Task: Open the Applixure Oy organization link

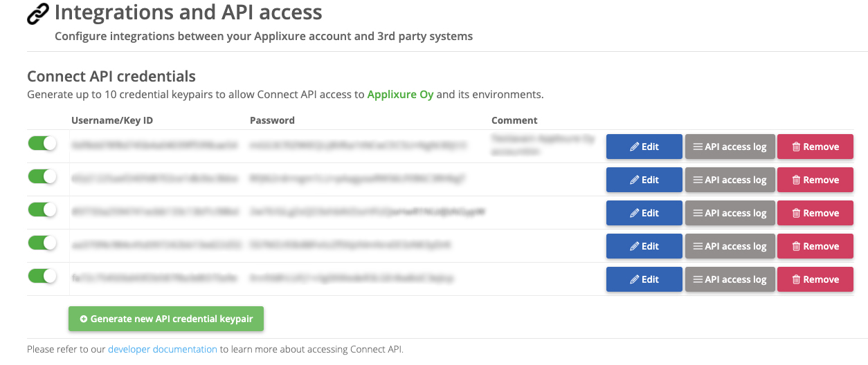Action: [400, 94]
